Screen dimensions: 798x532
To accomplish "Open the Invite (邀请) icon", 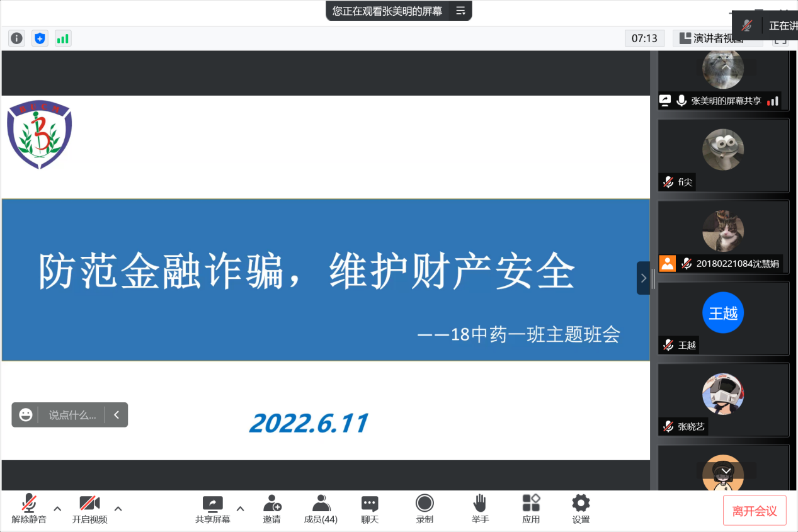I will click(x=272, y=509).
